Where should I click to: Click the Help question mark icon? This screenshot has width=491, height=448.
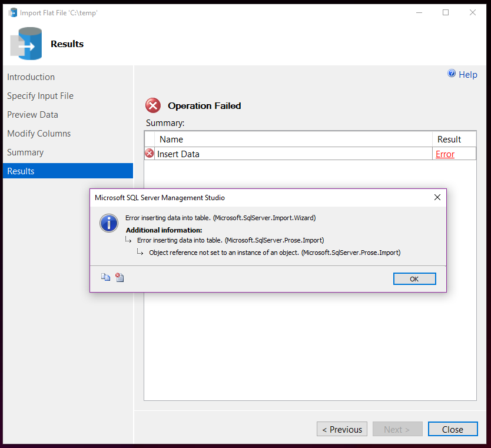pos(452,73)
